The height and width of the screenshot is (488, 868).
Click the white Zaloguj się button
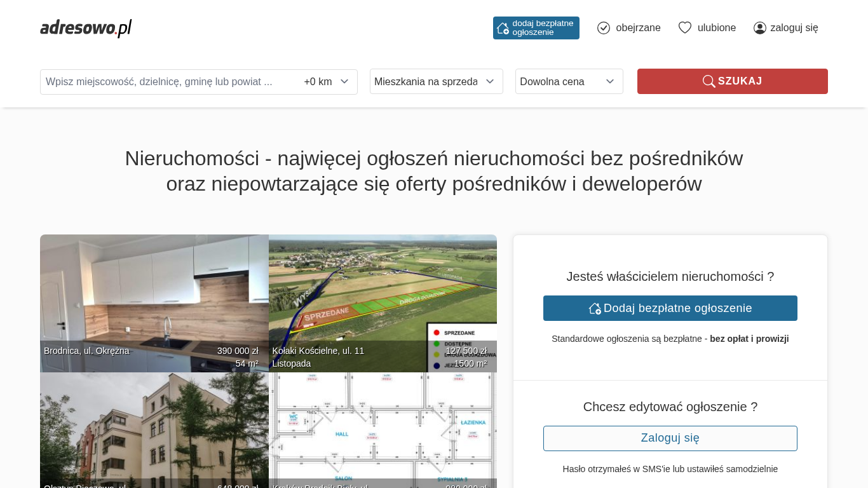670,438
